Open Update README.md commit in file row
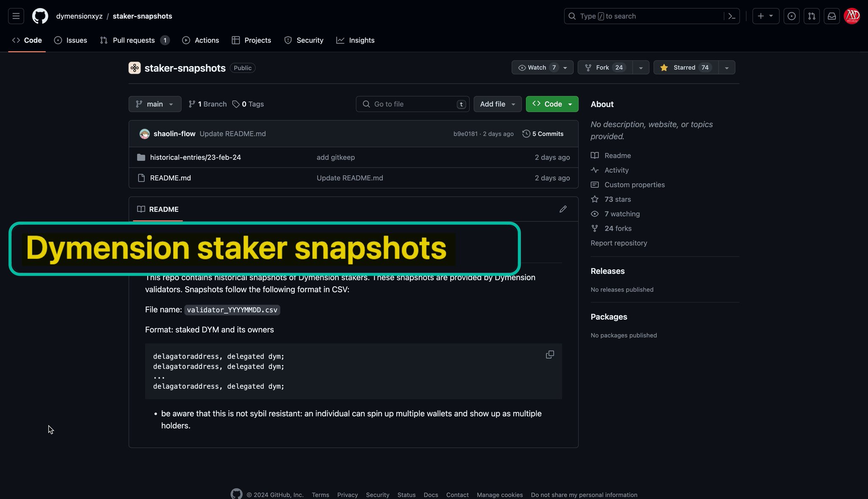868x499 pixels. coord(350,178)
